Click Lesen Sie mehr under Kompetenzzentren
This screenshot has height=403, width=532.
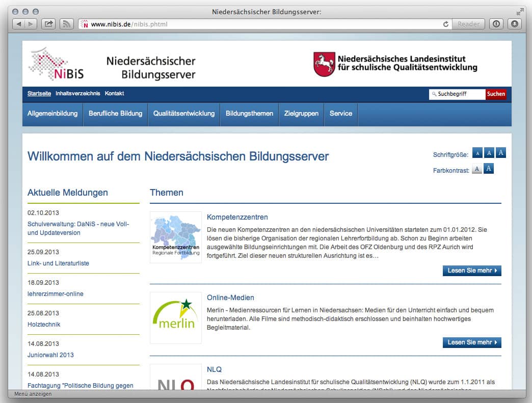(x=472, y=271)
